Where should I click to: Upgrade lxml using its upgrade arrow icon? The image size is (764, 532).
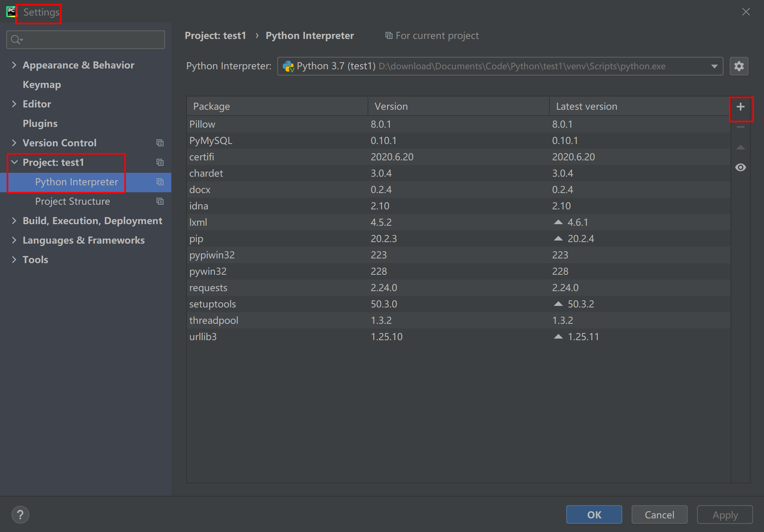click(558, 222)
